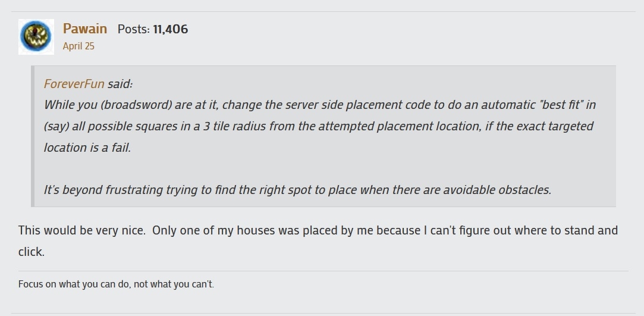Click the April 25 post date
The height and width of the screenshot is (316, 644).
coord(78,46)
